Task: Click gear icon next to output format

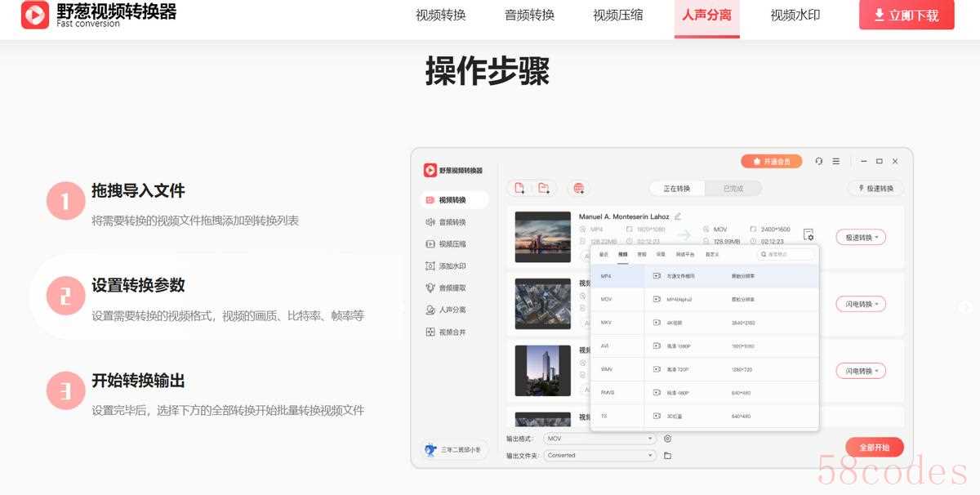Action: 667,439
